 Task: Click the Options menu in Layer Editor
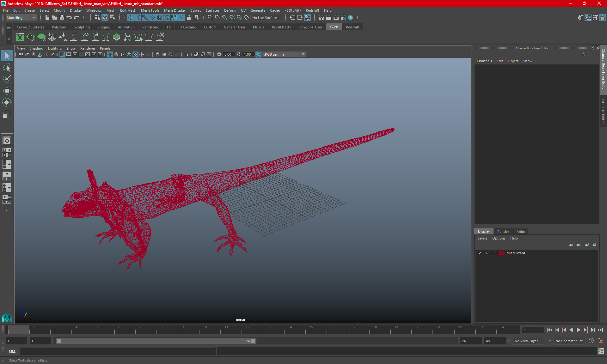click(x=499, y=238)
